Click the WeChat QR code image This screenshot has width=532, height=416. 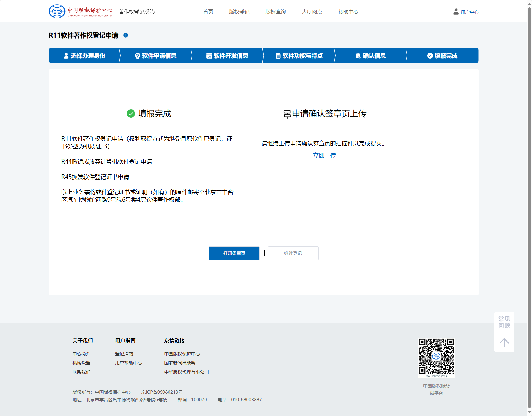pyautogui.click(x=436, y=357)
